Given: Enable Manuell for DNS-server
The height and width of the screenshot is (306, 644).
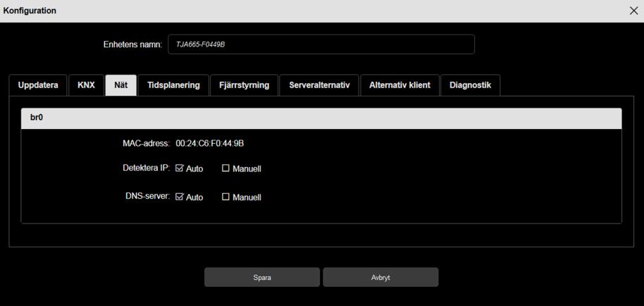Looking at the screenshot, I should click(225, 197).
